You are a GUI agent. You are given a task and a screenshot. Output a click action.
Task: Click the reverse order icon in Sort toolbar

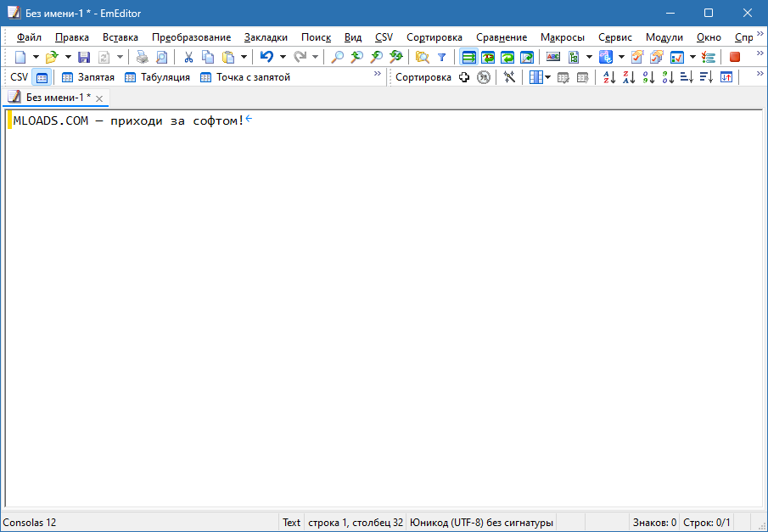click(x=726, y=77)
